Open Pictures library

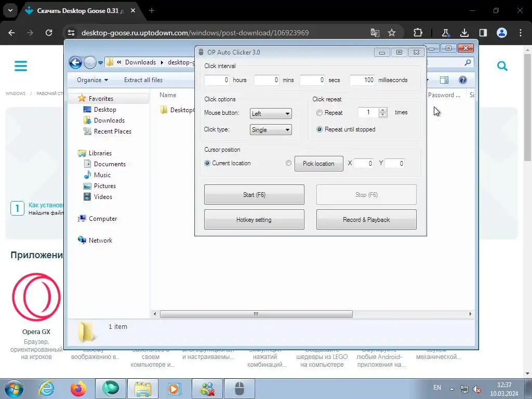(x=105, y=186)
